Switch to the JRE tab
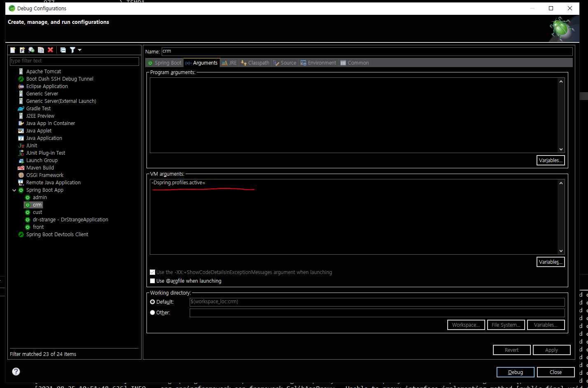This screenshot has width=588, height=388. click(229, 63)
